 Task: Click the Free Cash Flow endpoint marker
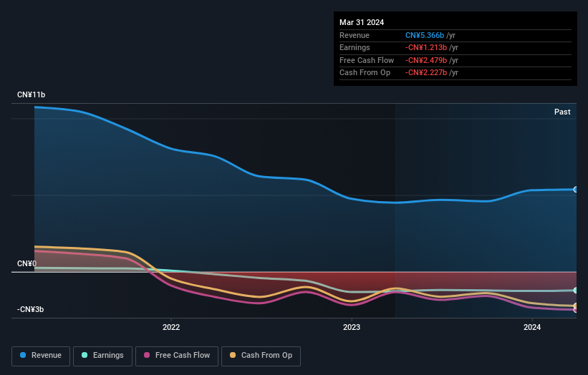[x=576, y=310]
